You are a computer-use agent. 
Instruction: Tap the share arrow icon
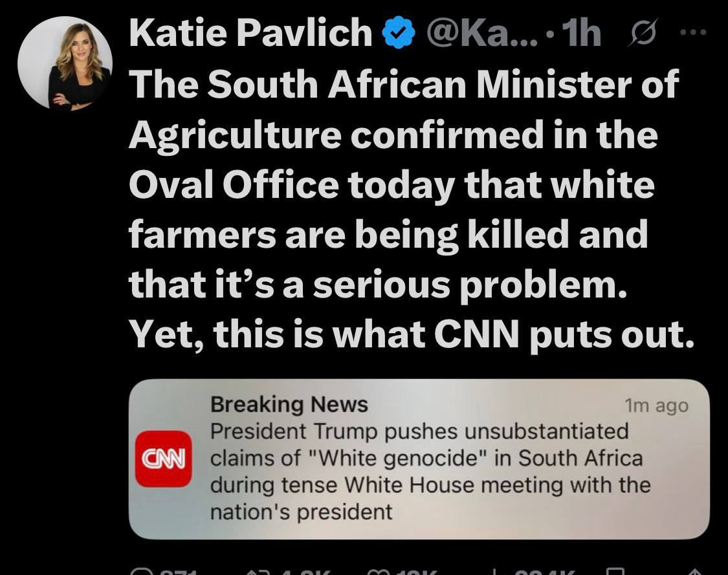(695, 572)
